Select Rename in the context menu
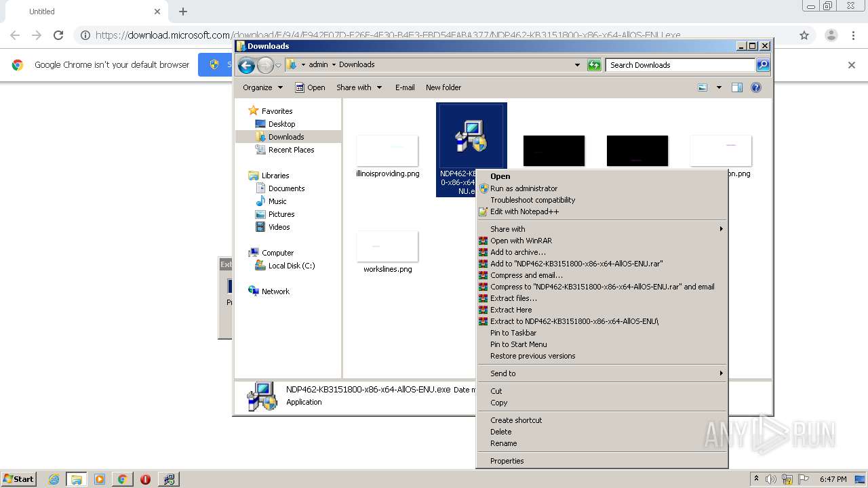 click(601, 443)
